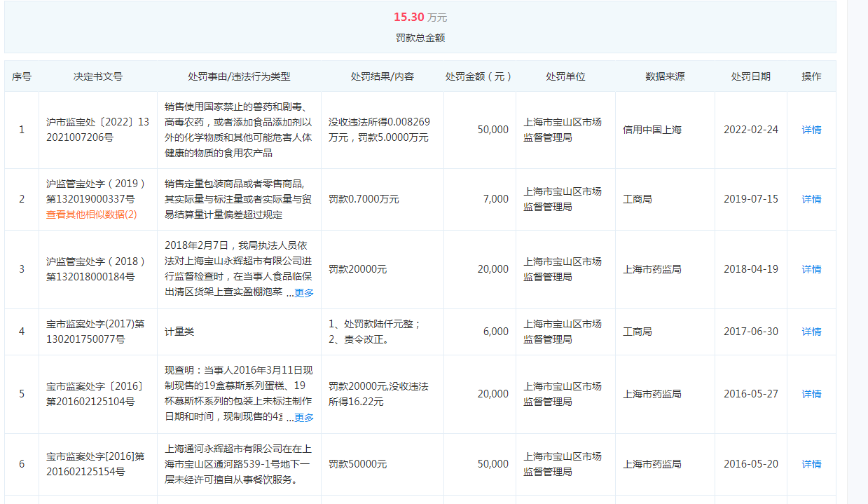Screen dimensions: 868x504
Task: Click the date 2019-07-15
Action: coord(751,199)
